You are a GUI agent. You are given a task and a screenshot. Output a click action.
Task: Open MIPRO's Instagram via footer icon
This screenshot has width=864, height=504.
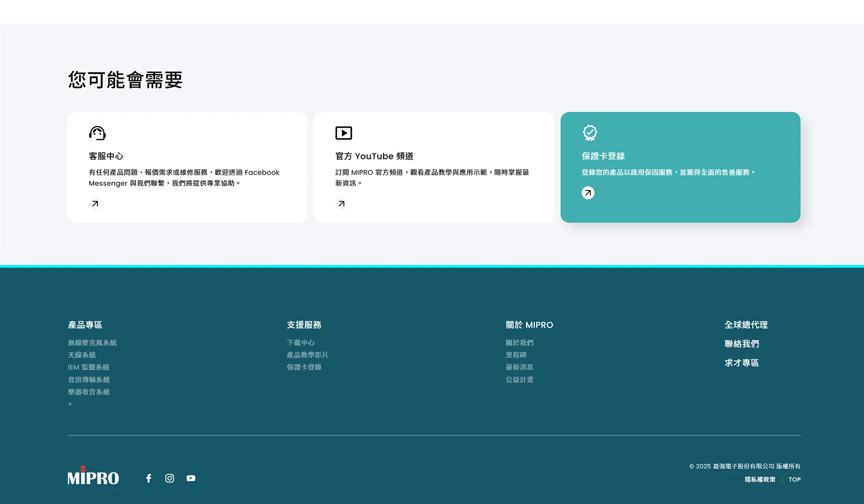[169, 478]
